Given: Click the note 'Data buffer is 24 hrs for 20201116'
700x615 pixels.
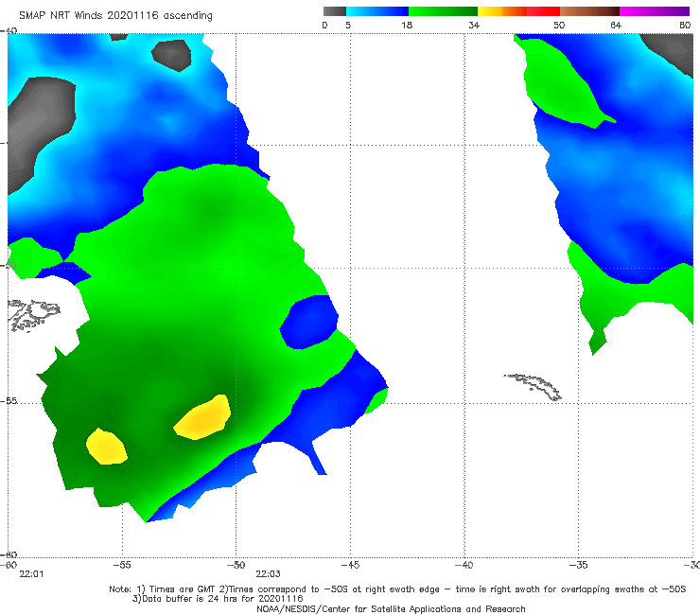Looking at the screenshot, I should (218, 599).
